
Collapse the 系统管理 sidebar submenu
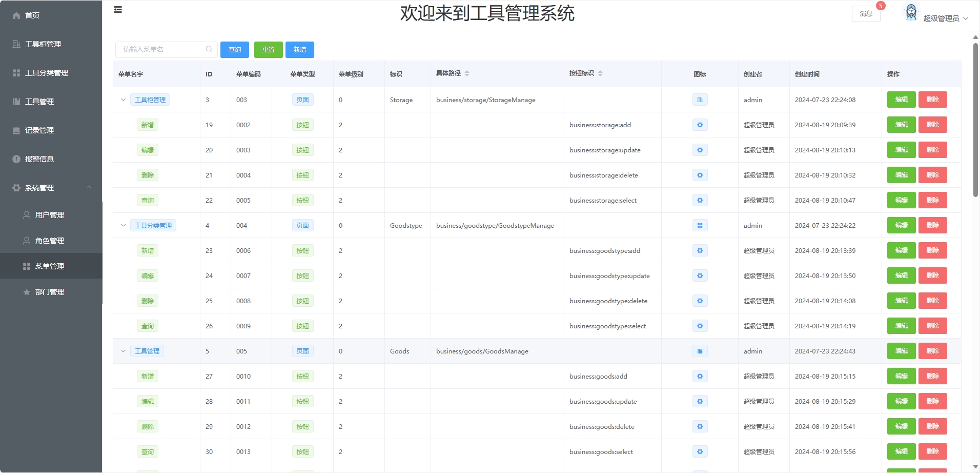(x=89, y=188)
